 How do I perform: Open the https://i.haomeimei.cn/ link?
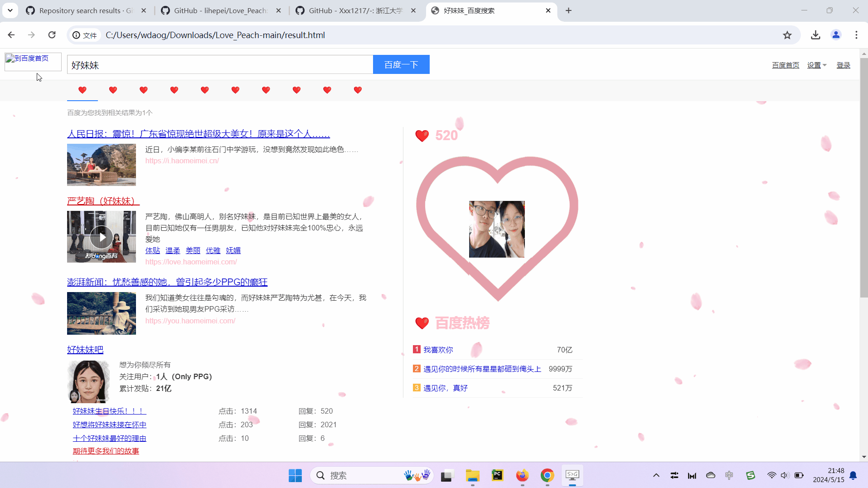[182, 161]
